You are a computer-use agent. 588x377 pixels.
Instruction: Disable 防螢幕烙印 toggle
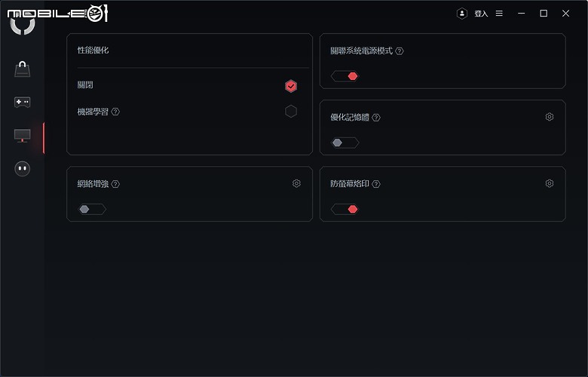(345, 209)
